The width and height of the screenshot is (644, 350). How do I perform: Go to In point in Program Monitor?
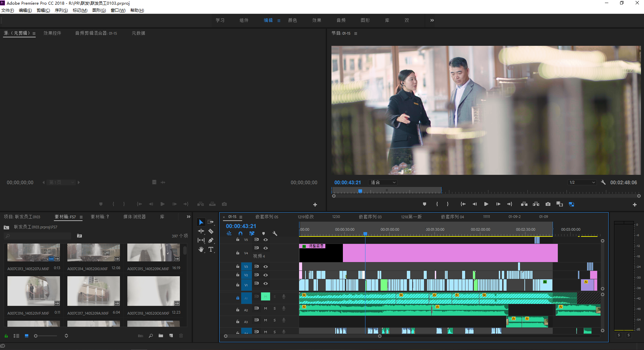click(463, 204)
